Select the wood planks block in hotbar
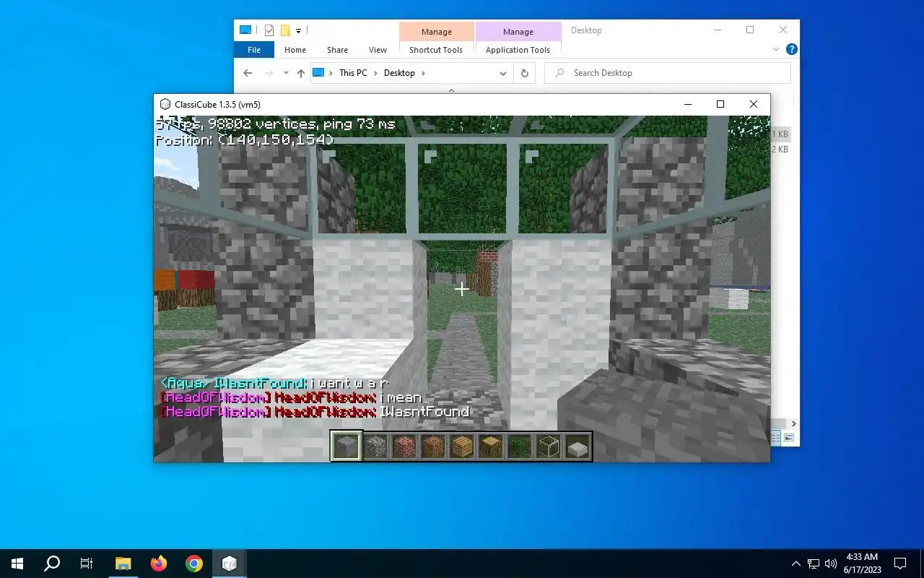This screenshot has width=924, height=578. click(462, 447)
